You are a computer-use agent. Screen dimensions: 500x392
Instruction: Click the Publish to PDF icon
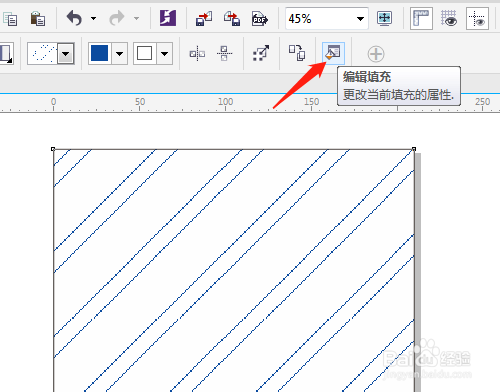(x=260, y=18)
